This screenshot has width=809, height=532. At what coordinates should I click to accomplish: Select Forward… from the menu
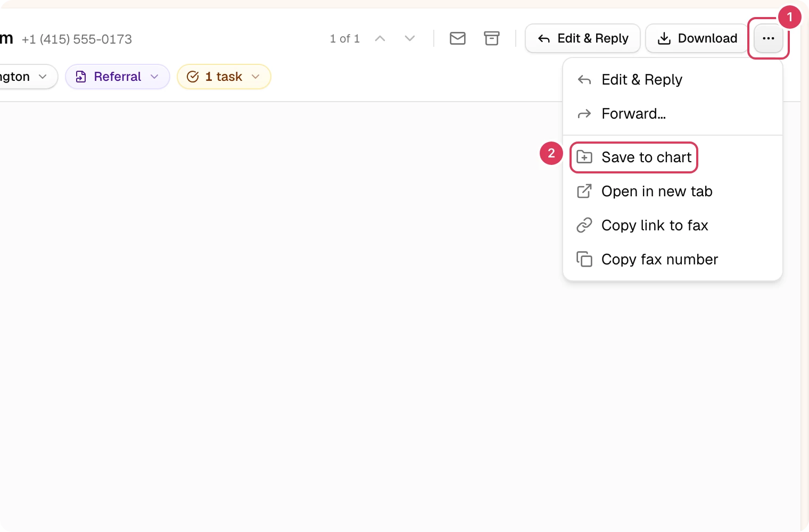673,114
